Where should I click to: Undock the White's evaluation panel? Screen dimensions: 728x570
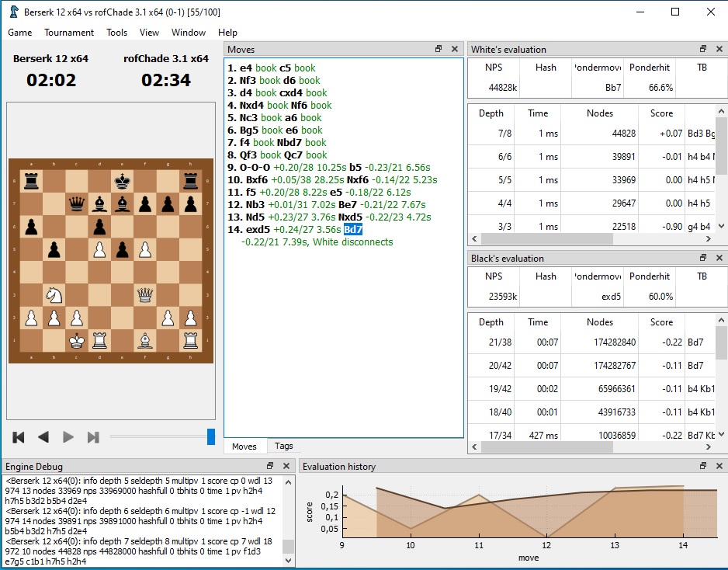[703, 49]
